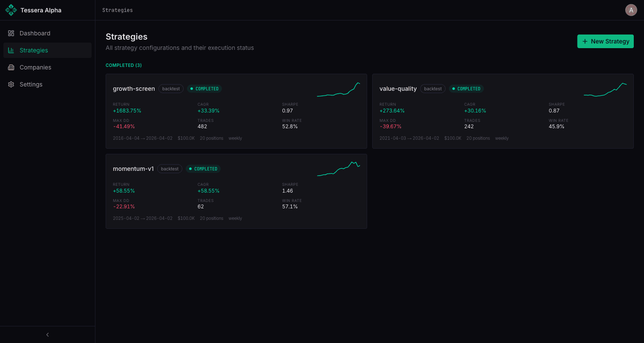Image resolution: width=644 pixels, height=343 pixels.
Task: Click the Settings gear icon
Action: tap(11, 84)
